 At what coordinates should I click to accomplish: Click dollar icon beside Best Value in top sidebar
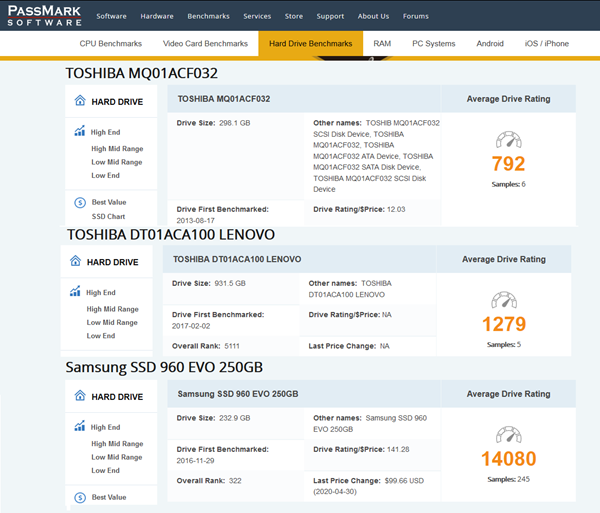(80, 203)
